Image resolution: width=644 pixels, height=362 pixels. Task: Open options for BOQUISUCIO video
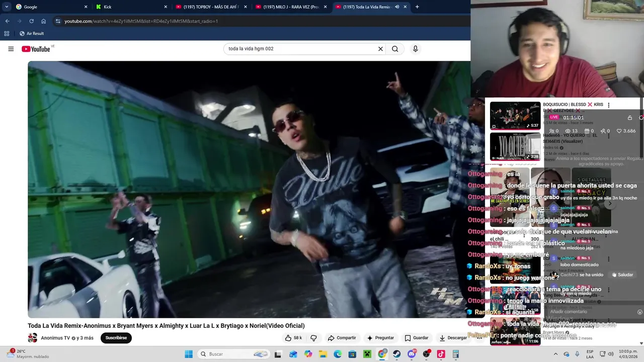[609, 105]
